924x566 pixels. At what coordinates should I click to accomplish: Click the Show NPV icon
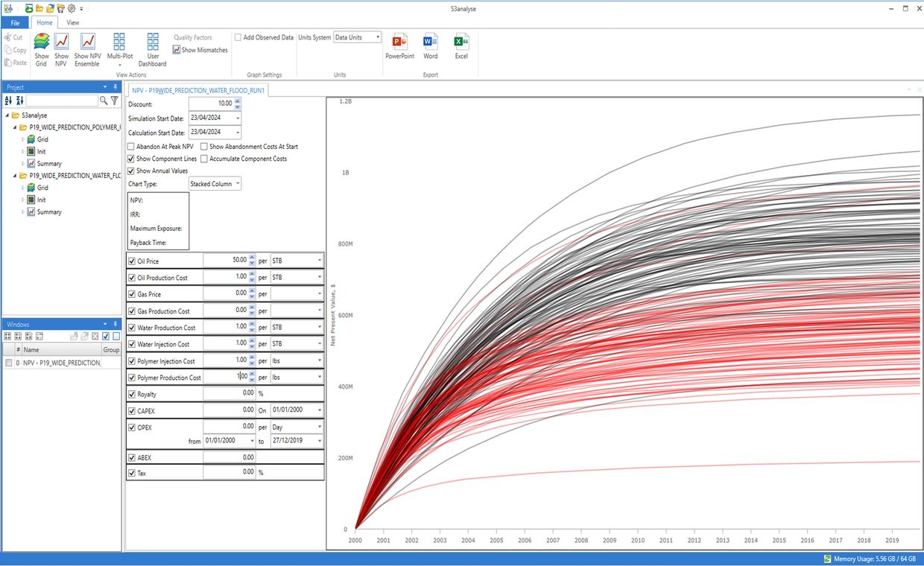click(x=61, y=42)
